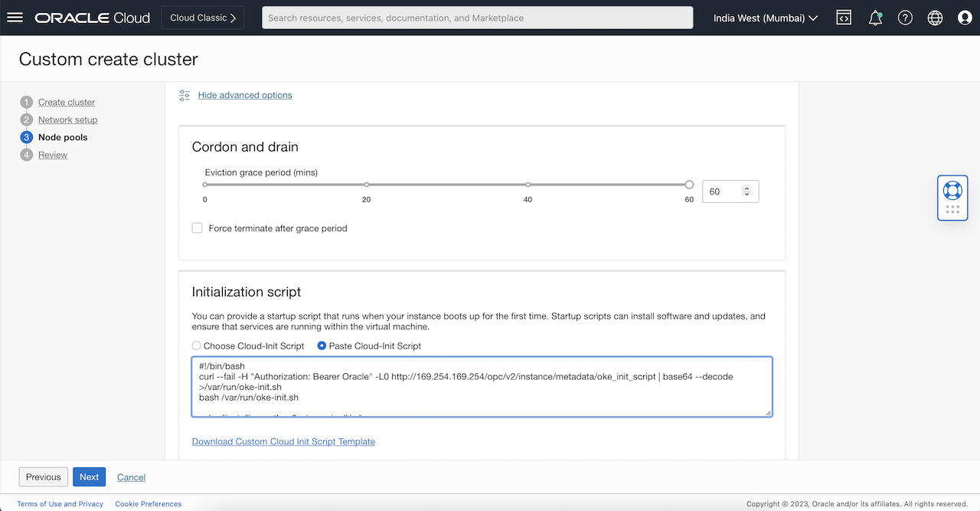
Task: Click Hide advanced options link
Action: click(245, 95)
